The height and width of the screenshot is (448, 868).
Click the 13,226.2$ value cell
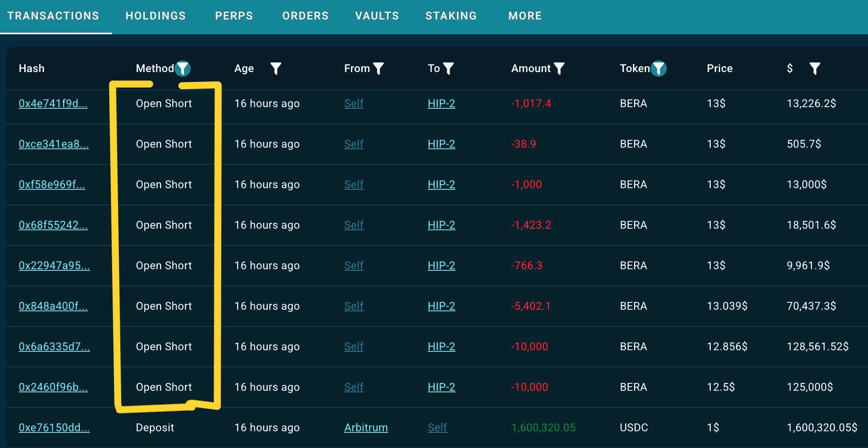(x=812, y=104)
